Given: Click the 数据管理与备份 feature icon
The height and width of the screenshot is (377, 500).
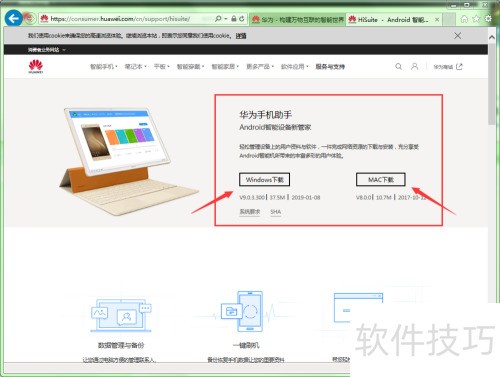Looking at the screenshot, I should 121,315.
